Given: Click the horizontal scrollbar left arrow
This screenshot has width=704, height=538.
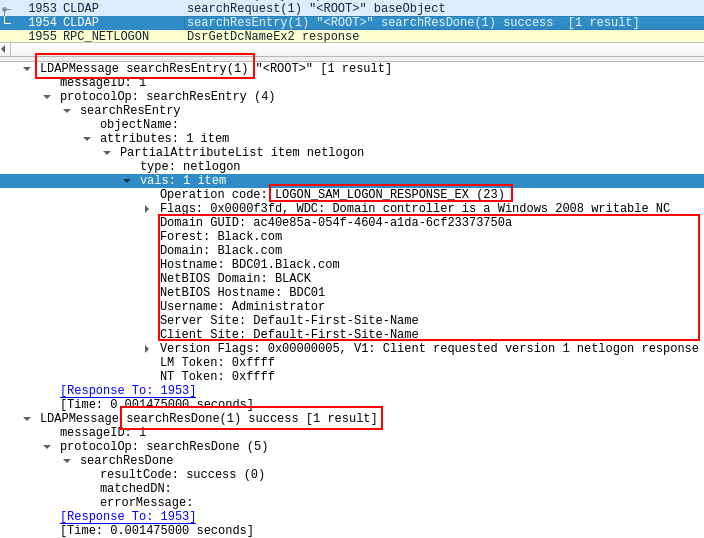Looking at the screenshot, I should click(4, 49).
